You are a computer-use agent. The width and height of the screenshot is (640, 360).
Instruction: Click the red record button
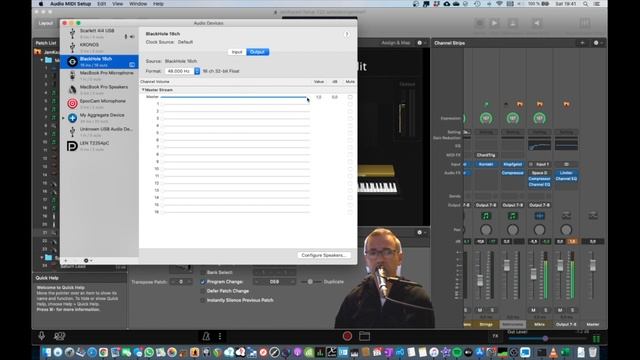click(x=347, y=336)
